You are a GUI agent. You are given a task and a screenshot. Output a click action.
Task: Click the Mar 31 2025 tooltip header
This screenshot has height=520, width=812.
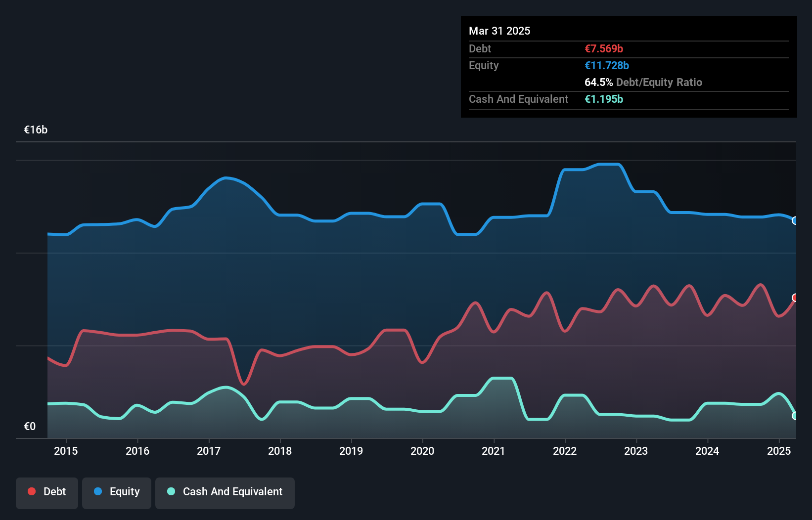point(499,31)
